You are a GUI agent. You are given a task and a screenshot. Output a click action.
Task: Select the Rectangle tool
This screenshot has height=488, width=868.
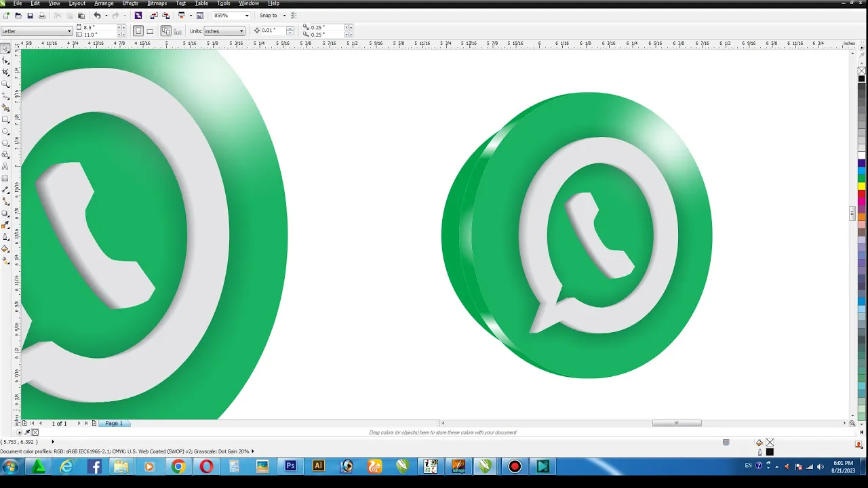coord(6,119)
